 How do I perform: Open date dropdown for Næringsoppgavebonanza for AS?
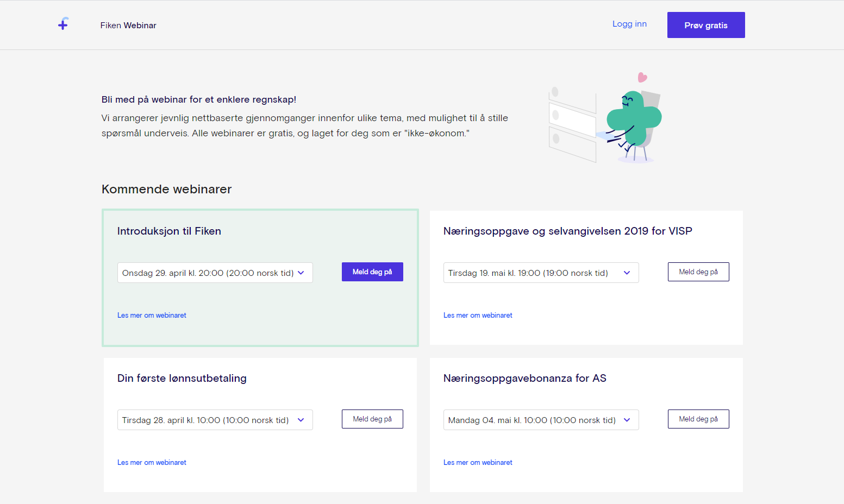coord(541,420)
